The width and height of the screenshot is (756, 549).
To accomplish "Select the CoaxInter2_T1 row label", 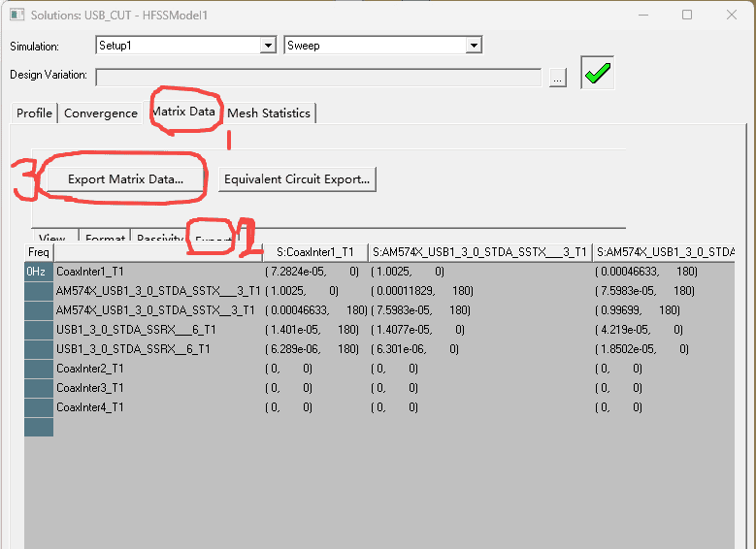I will (x=90, y=369).
